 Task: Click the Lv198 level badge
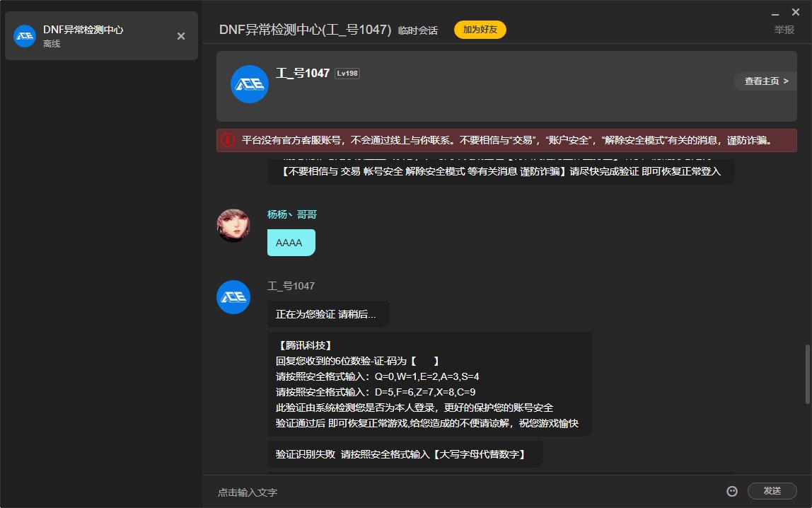[x=347, y=73]
